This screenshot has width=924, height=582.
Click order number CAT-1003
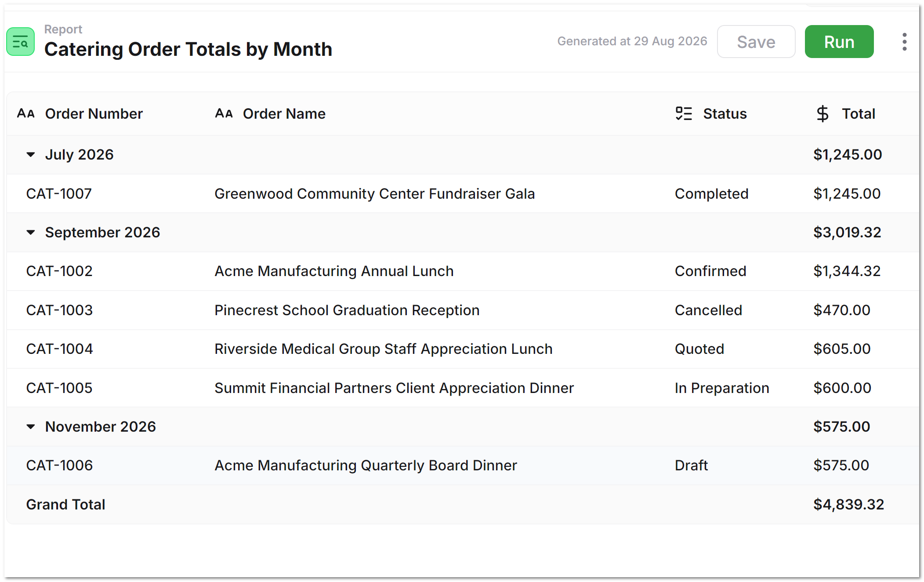click(x=59, y=310)
